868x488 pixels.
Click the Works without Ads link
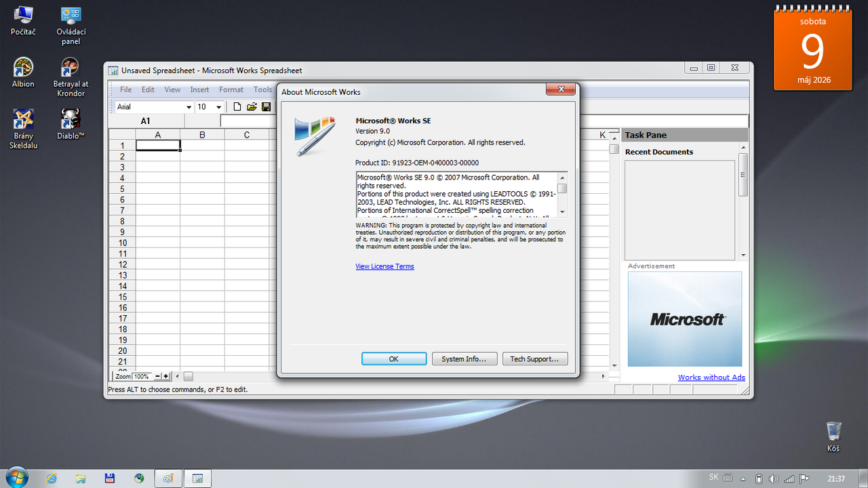click(x=711, y=378)
